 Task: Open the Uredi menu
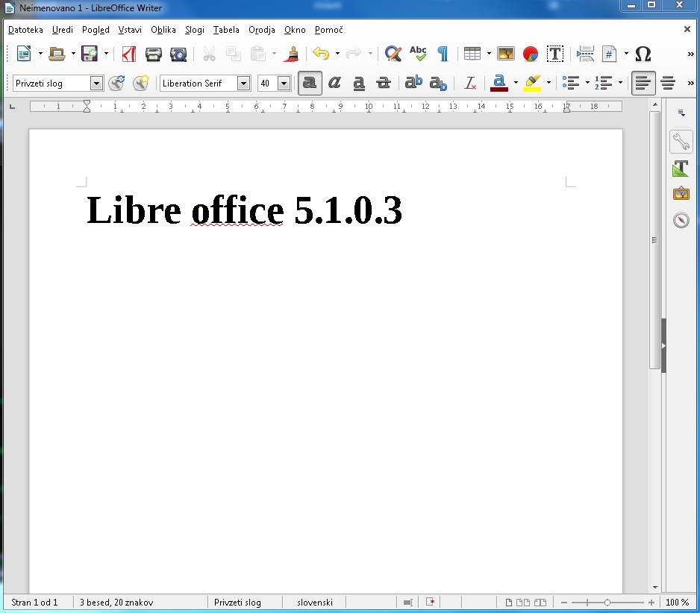63,30
